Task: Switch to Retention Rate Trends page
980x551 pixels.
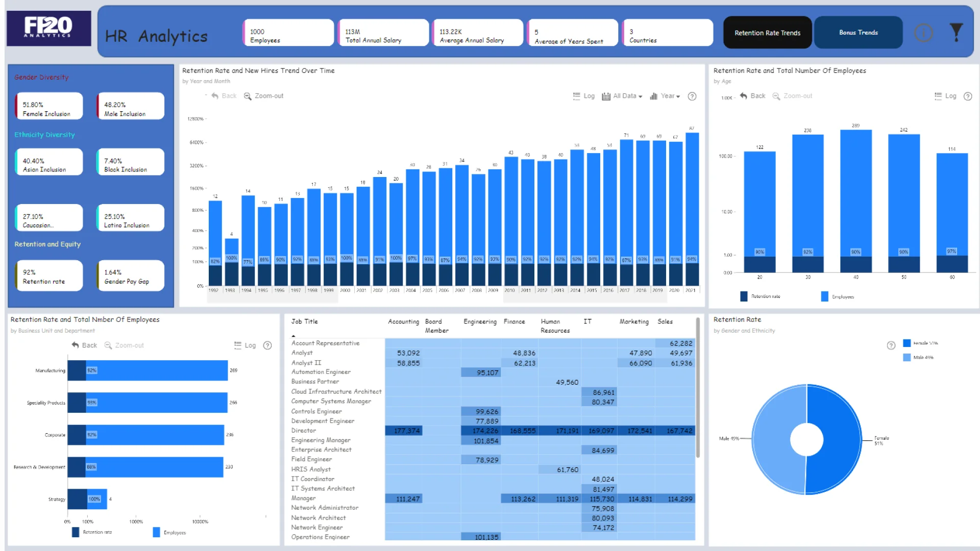Action: [x=767, y=33]
